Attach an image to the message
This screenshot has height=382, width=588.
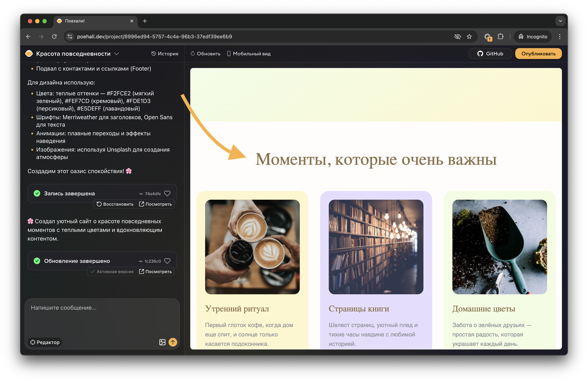tap(162, 342)
